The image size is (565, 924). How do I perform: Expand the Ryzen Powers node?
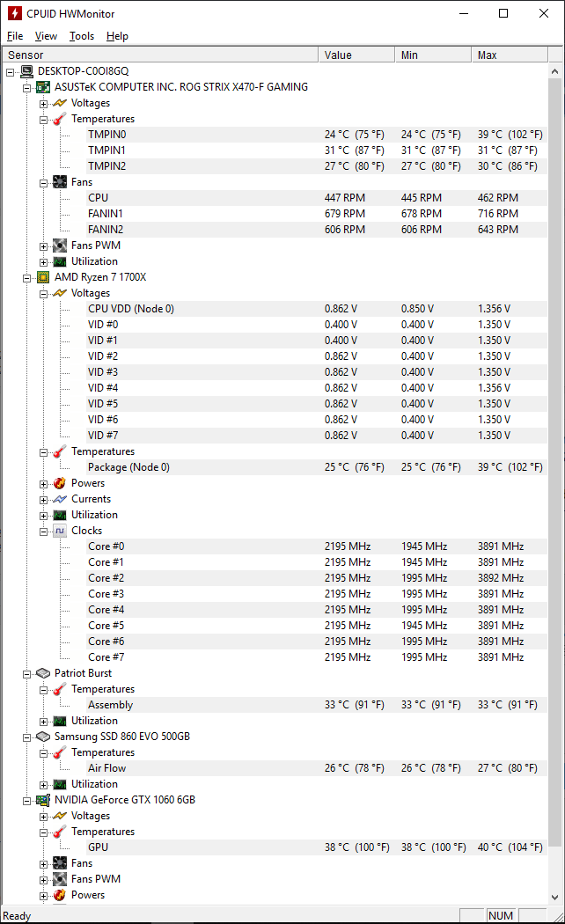44,484
